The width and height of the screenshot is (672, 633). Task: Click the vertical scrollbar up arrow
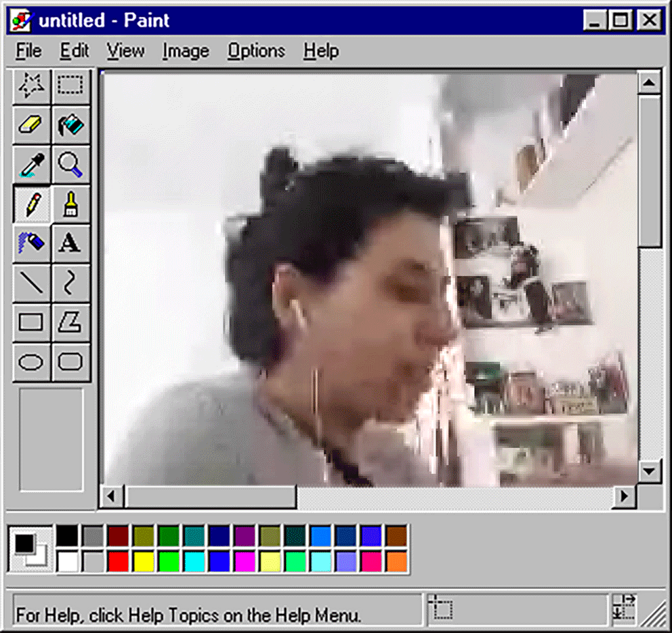pyautogui.click(x=649, y=82)
